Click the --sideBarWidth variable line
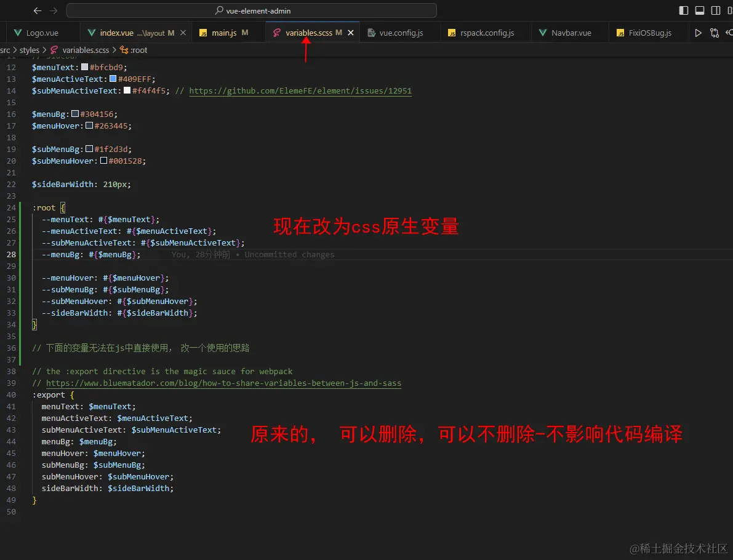The image size is (733, 560). [119, 313]
